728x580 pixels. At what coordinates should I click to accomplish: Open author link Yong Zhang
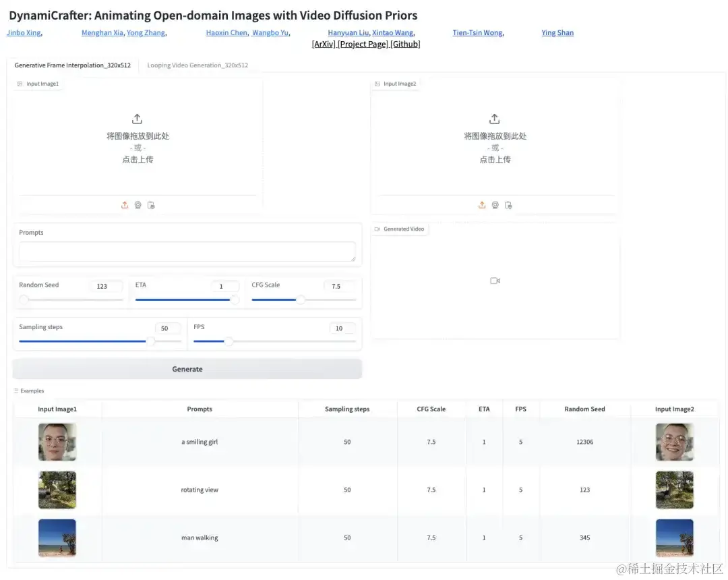[x=146, y=32]
